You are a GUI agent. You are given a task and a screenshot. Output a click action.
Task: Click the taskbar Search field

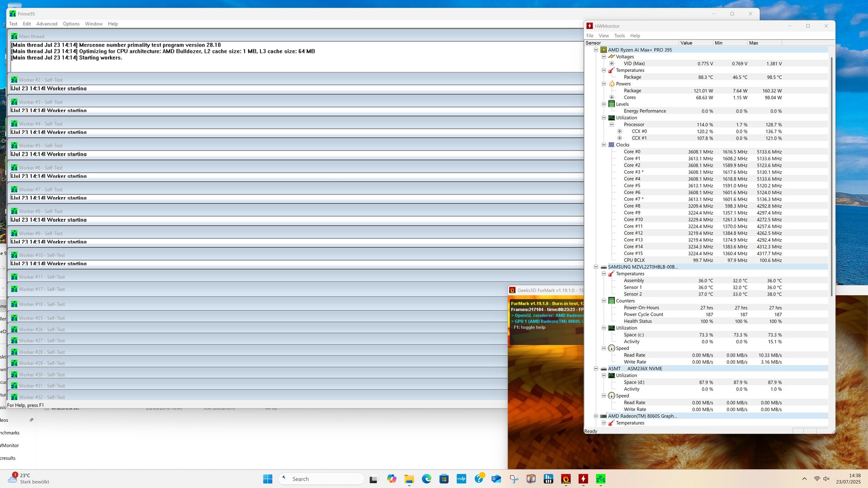[x=322, y=479]
